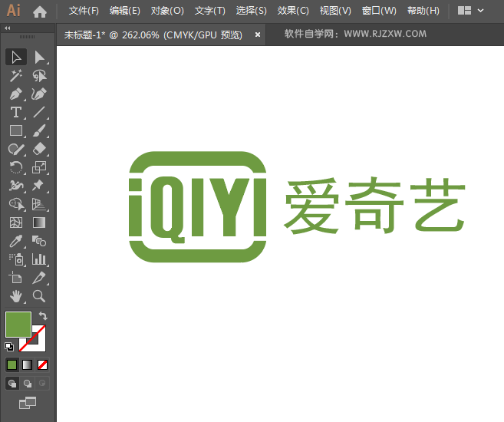Select the Width/Warp tool
504x422 pixels.
coord(16,186)
